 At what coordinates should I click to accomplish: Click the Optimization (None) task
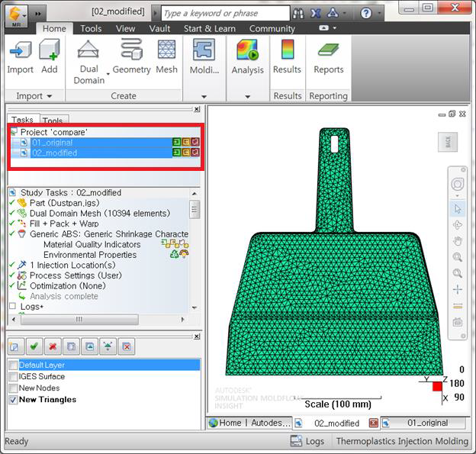pyautogui.click(x=68, y=286)
